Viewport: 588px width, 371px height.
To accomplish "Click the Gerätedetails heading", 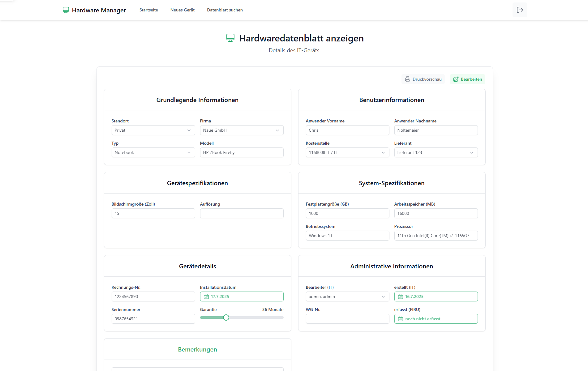I will coord(197,266).
